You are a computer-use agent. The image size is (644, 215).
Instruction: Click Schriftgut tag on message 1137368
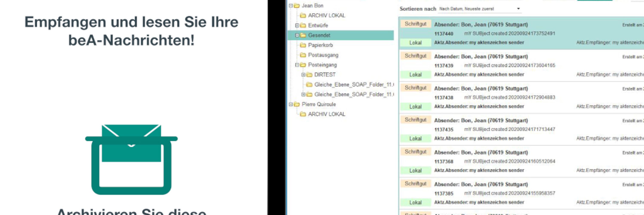point(416,152)
